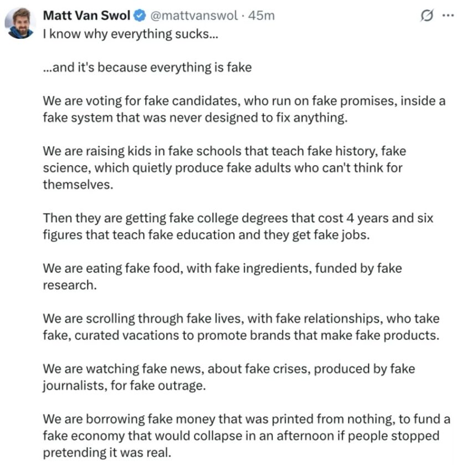Click the single word line 'themselves.'
Viewport: 457px width, 476px height.
point(78,185)
